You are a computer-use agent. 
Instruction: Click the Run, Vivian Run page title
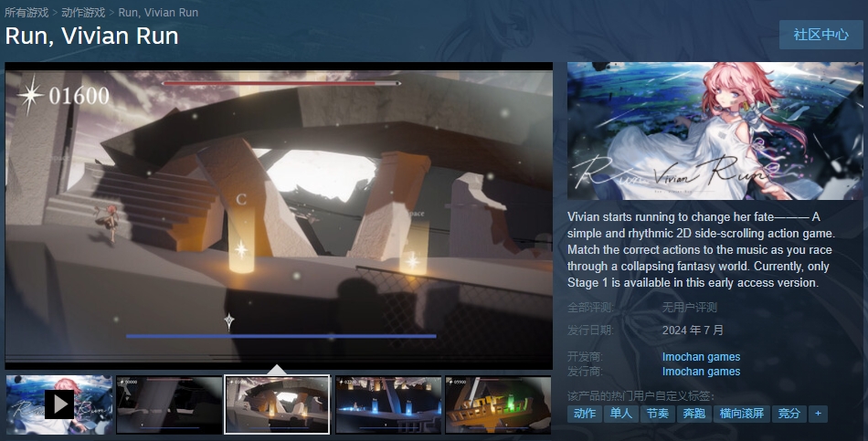pyautogui.click(x=92, y=36)
